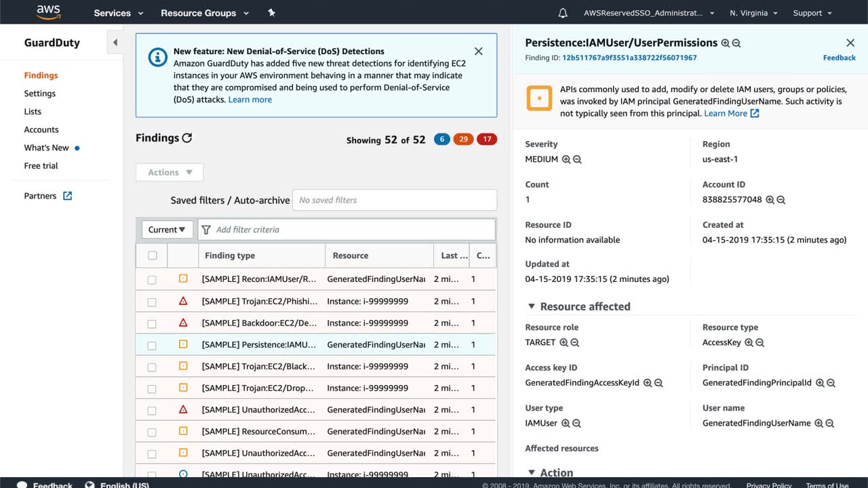Viewport: 868px width, 488px height.
Task: Go to Settings in GuardDuty sidebar
Action: pyautogui.click(x=40, y=94)
